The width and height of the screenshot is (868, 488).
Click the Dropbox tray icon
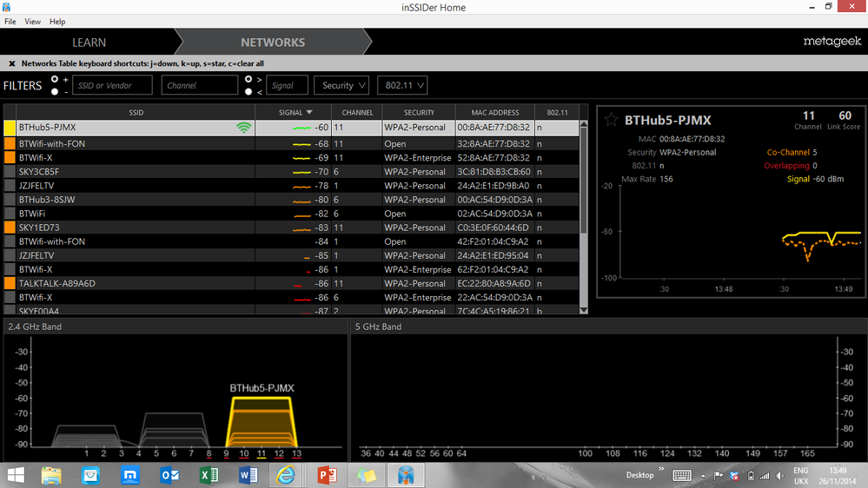[734, 475]
